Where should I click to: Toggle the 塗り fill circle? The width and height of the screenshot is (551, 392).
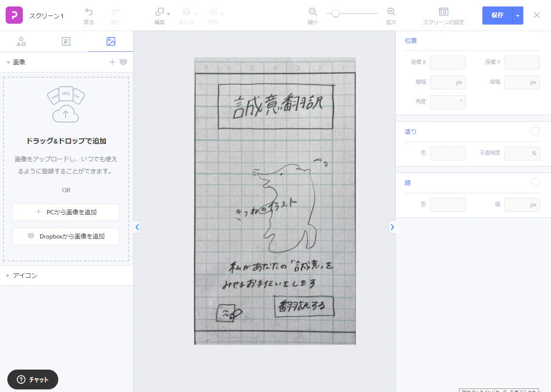[535, 132]
